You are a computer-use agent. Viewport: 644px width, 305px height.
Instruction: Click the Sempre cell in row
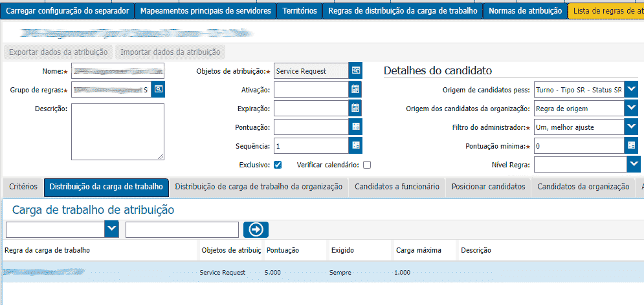point(340,272)
